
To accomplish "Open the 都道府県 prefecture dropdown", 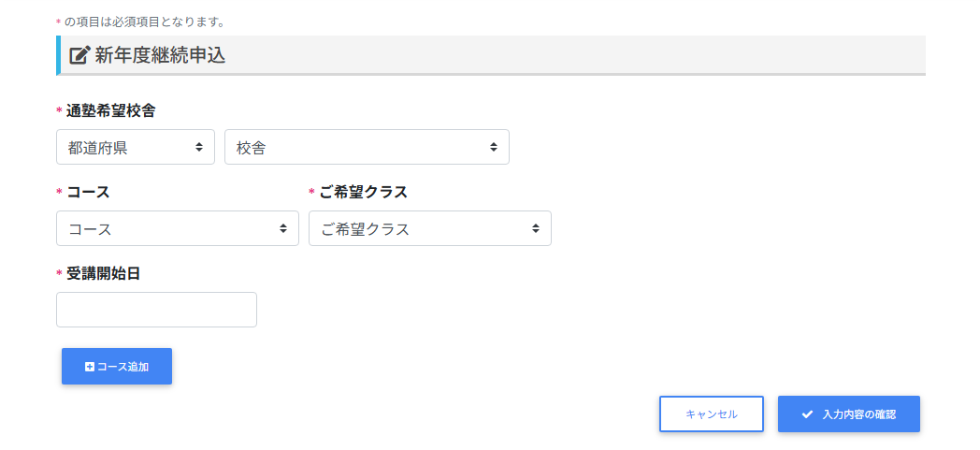I will (x=135, y=147).
